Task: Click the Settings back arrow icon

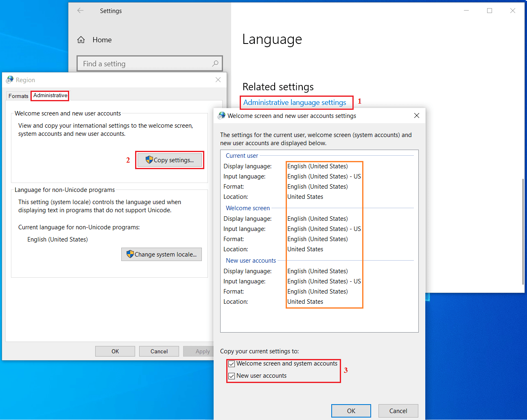Action: tap(81, 11)
